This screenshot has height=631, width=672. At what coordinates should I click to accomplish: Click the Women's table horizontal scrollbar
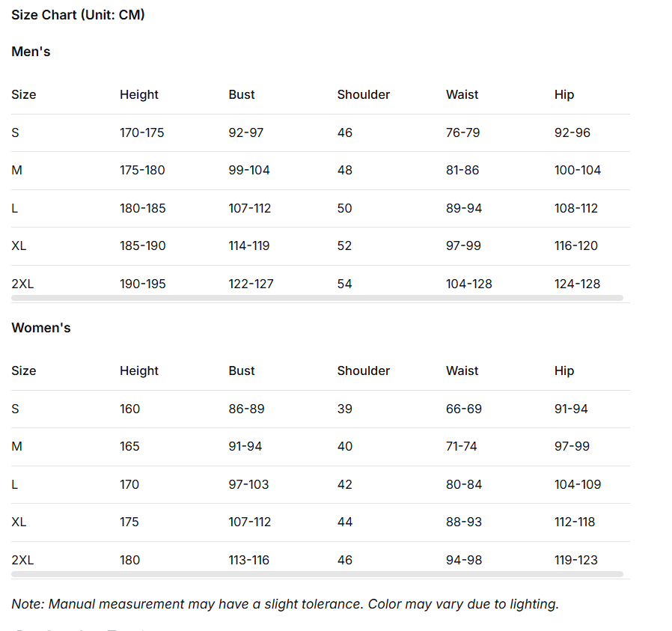[317, 574]
